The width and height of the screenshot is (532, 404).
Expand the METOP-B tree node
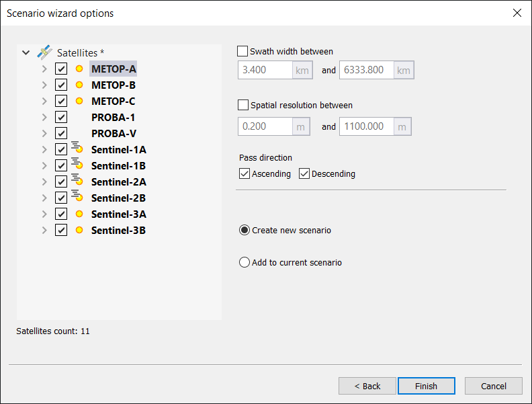tap(44, 85)
